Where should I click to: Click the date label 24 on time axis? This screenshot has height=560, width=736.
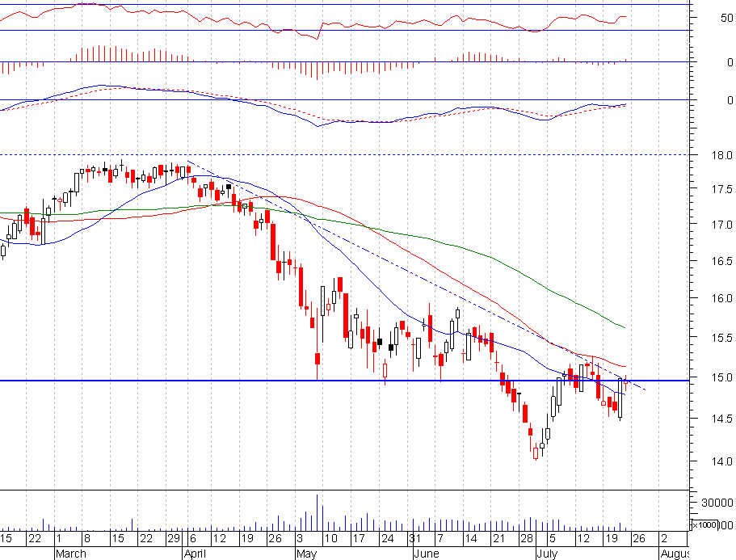click(387, 538)
